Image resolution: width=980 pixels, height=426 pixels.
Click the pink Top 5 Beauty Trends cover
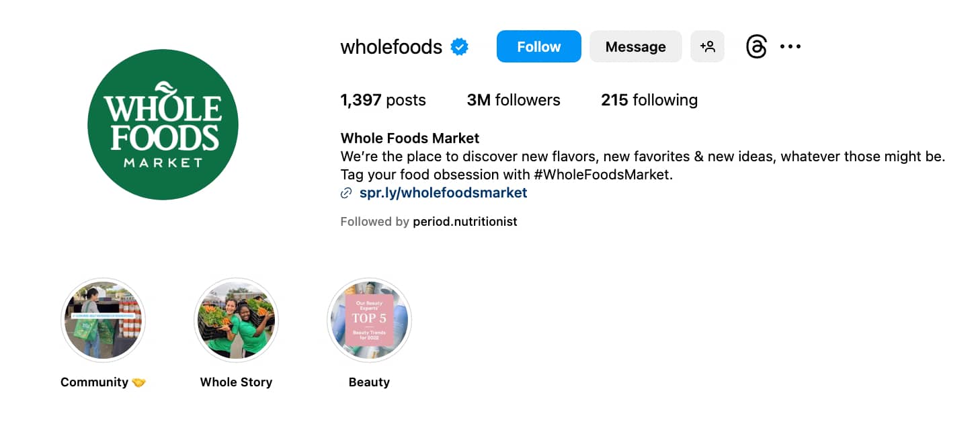(x=369, y=320)
